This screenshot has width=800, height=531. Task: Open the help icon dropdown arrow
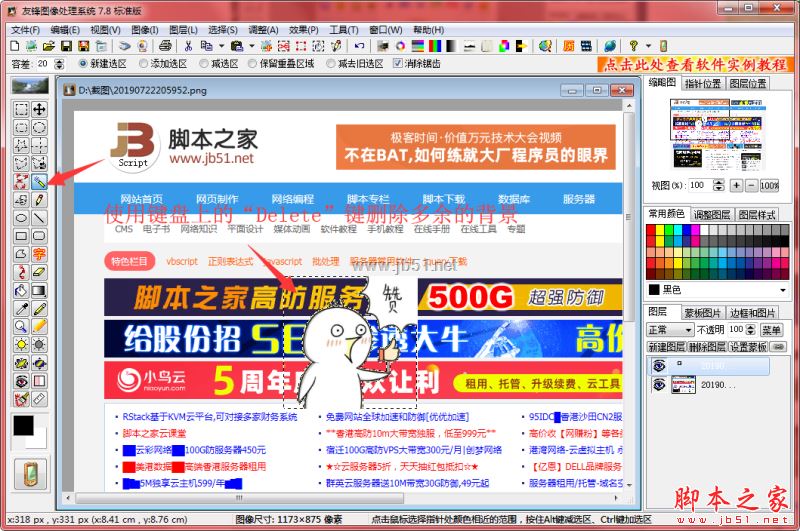point(648,46)
